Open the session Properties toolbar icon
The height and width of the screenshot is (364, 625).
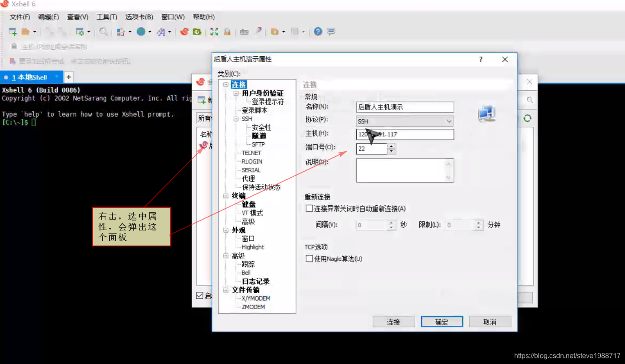(80, 32)
